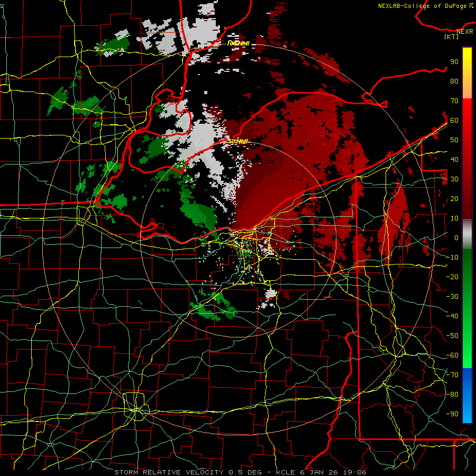Click the -40 value on the velocity scale

(x=452, y=316)
